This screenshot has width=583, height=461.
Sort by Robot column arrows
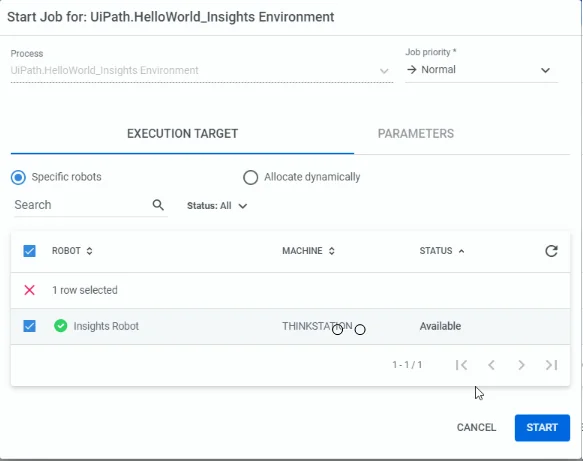point(89,251)
